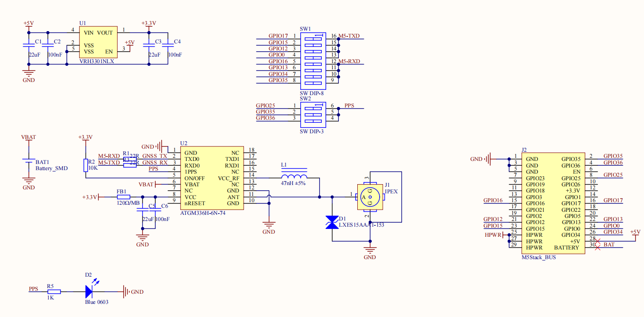This screenshot has width=644, height=317.
Task: Click the J1 IPEX antenna connector symbol
Action: [370, 197]
